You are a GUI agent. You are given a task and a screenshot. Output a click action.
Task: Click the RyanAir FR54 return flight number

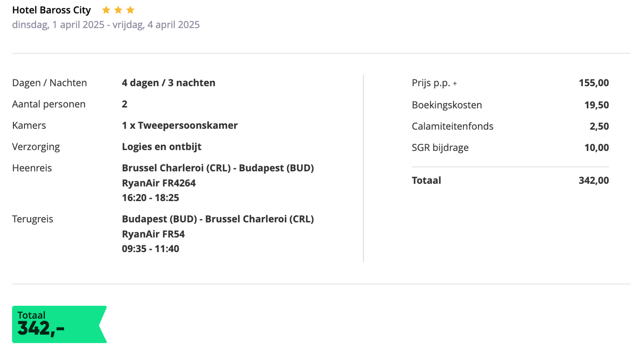pyautogui.click(x=153, y=234)
